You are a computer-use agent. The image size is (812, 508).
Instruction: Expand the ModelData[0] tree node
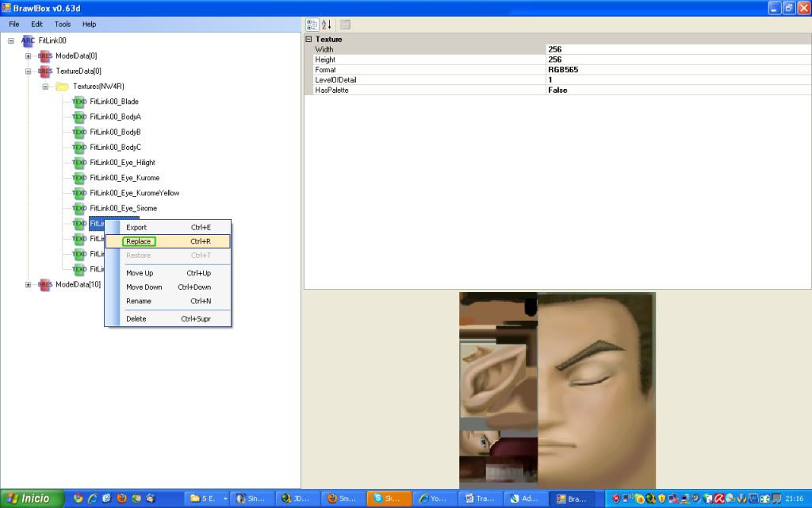point(29,56)
